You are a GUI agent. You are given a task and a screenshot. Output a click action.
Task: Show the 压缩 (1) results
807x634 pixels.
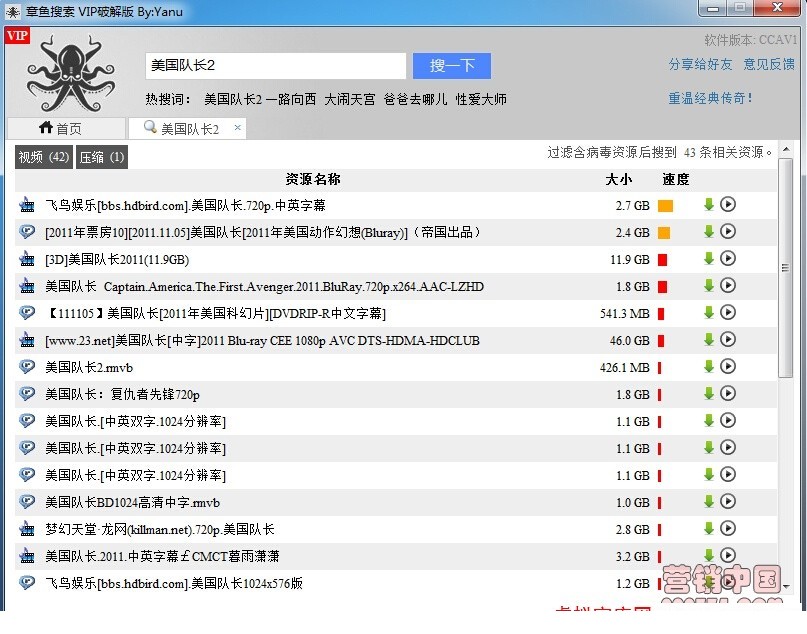(x=102, y=157)
